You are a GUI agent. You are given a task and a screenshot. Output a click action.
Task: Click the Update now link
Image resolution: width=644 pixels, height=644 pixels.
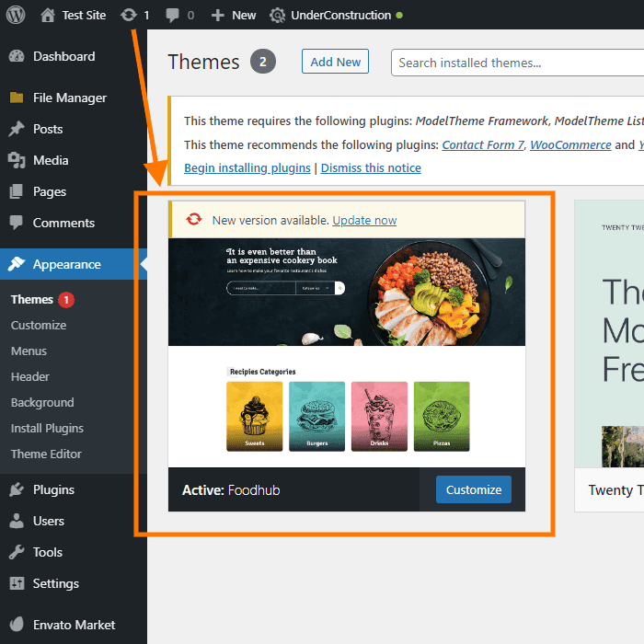(x=364, y=220)
